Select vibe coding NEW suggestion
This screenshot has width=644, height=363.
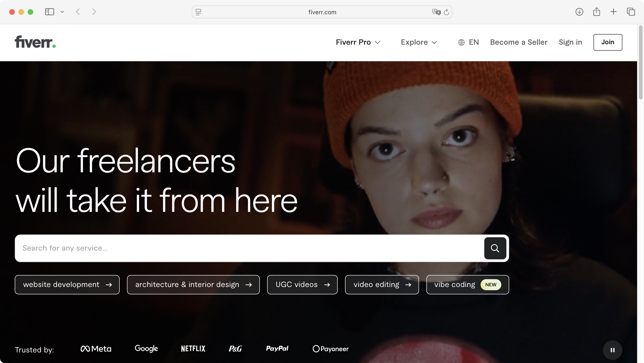coord(467,284)
